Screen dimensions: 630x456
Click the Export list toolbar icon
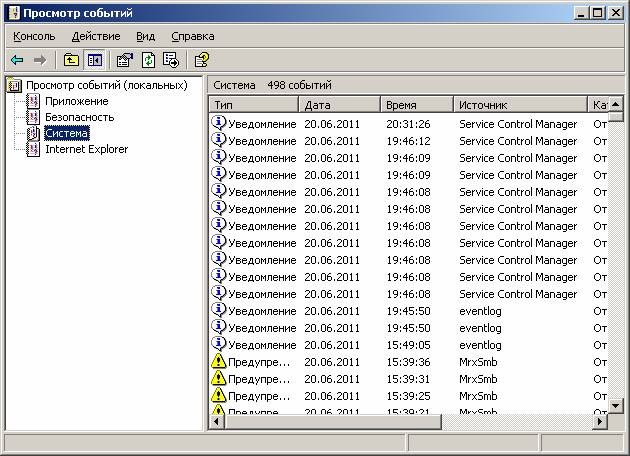[171, 60]
